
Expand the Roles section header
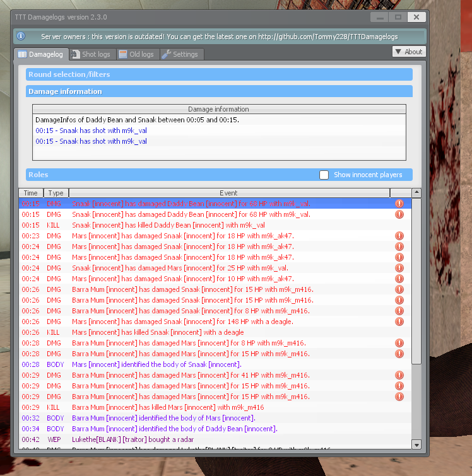click(170, 175)
